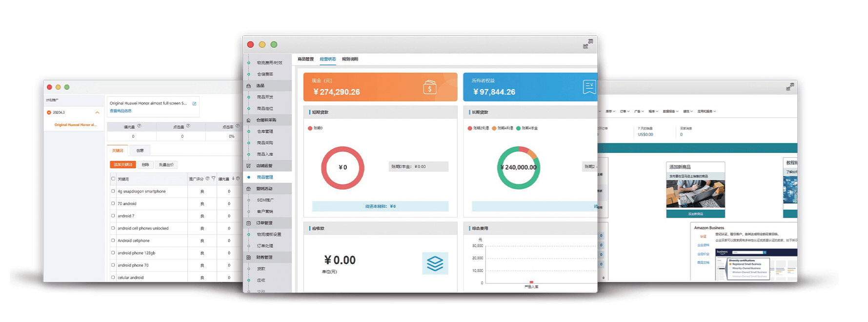Viewport: 868px width, 322px height.
Task: Tick the 'android cell phones unlocked' checkbox
Action: 113,228
